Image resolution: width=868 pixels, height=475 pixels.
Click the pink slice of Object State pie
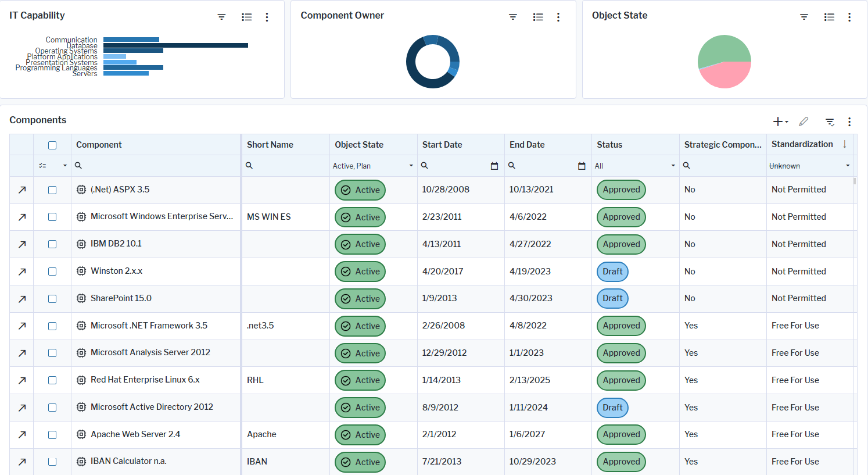click(726, 76)
